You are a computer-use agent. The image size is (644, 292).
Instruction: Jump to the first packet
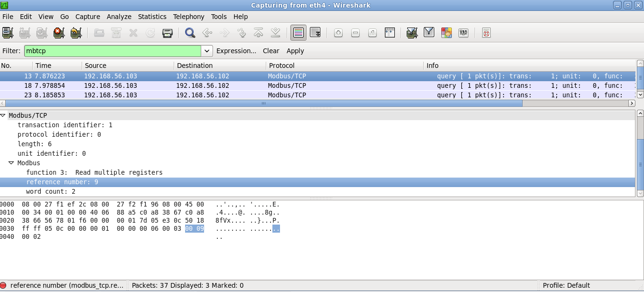tap(258, 33)
